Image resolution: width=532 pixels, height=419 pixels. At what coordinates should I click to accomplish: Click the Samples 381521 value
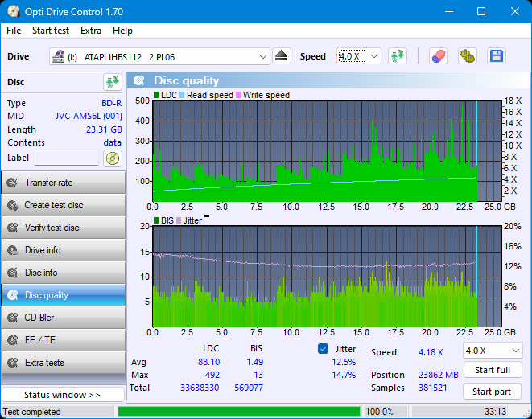(432, 388)
